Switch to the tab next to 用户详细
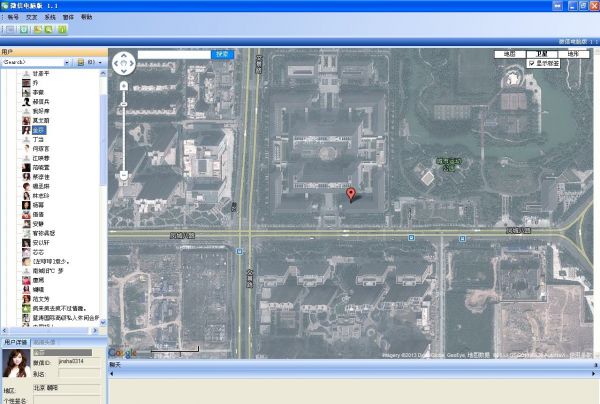 pos(44,342)
